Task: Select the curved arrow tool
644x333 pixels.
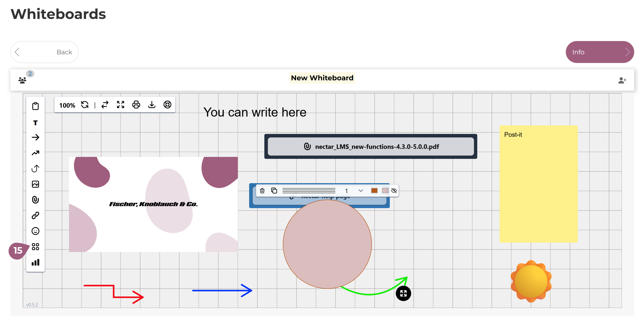Action: pos(35,169)
